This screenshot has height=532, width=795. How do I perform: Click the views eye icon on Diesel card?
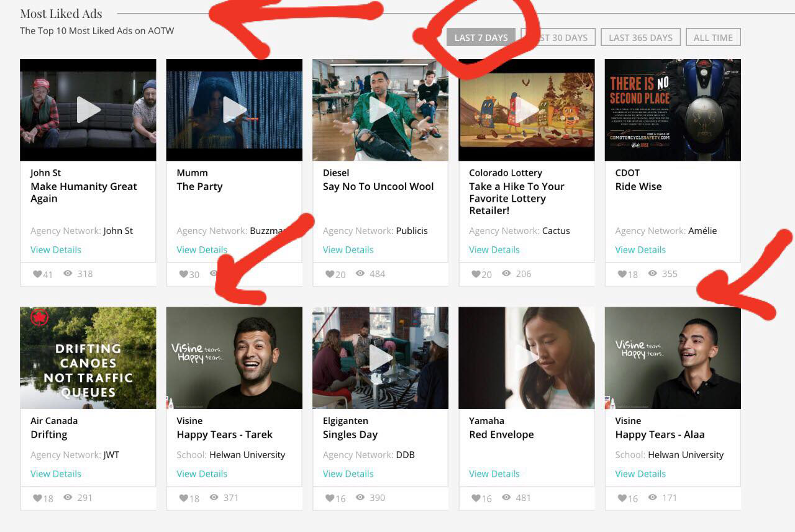[360, 273]
